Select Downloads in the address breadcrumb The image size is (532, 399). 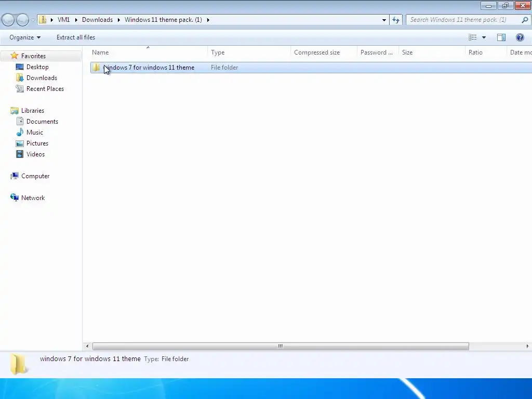[97, 20]
